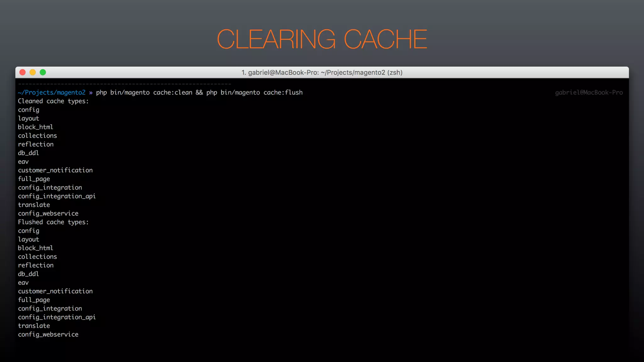644x362 pixels.
Task: Click "reflection" under Flushed cache types
Action: click(x=36, y=265)
